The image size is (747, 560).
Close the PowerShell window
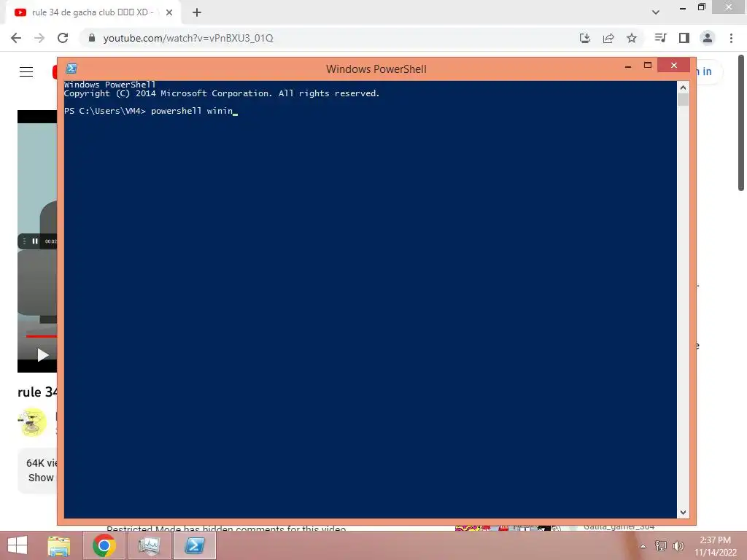(x=673, y=65)
